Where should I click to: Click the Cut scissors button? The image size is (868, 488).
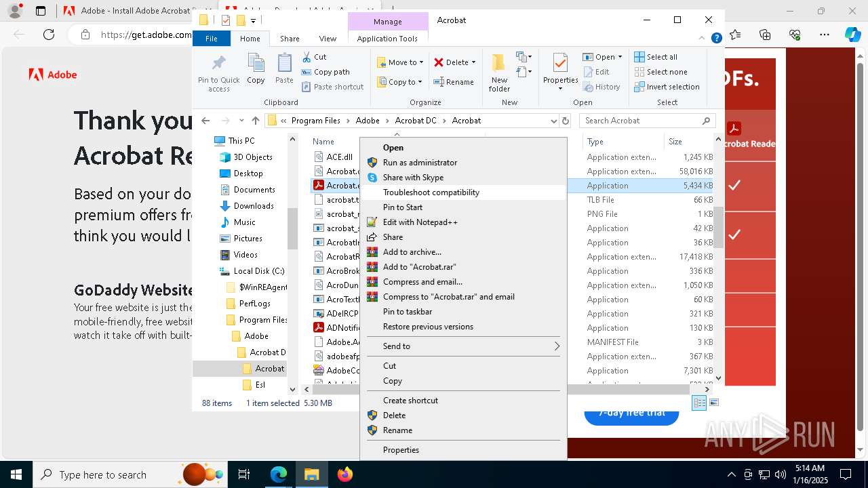(x=314, y=57)
